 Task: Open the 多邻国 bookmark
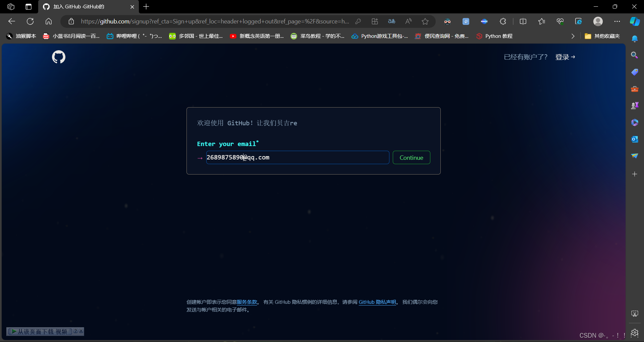(x=196, y=36)
